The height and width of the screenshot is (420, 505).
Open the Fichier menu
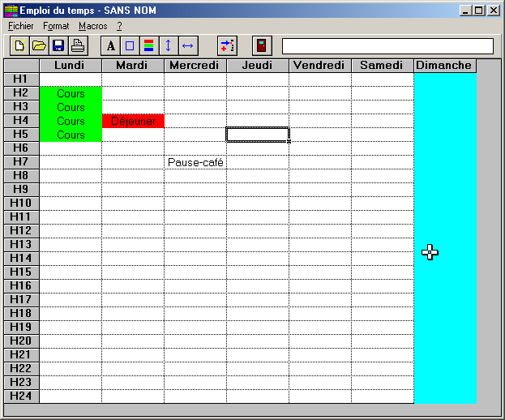coord(20,26)
